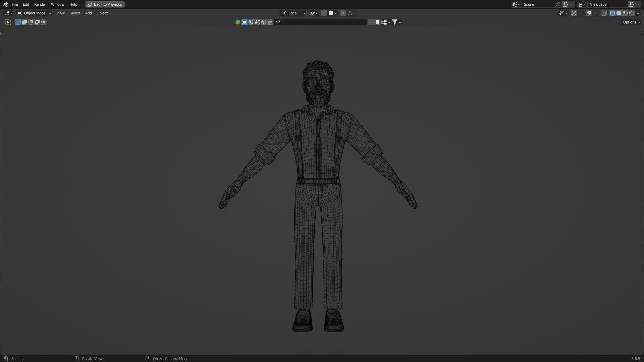Switch viewport to Material Preview shading
644x362 pixels.
tap(625, 13)
